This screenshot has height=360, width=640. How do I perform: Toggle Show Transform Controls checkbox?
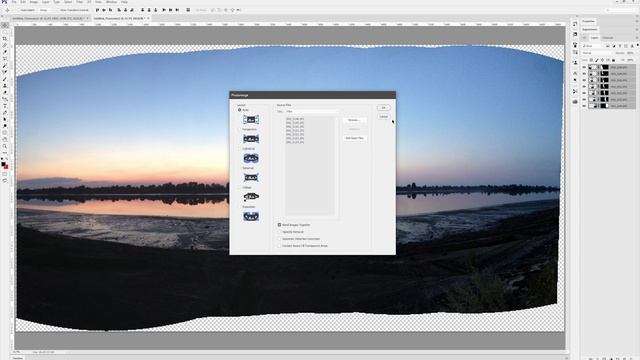(x=58, y=10)
